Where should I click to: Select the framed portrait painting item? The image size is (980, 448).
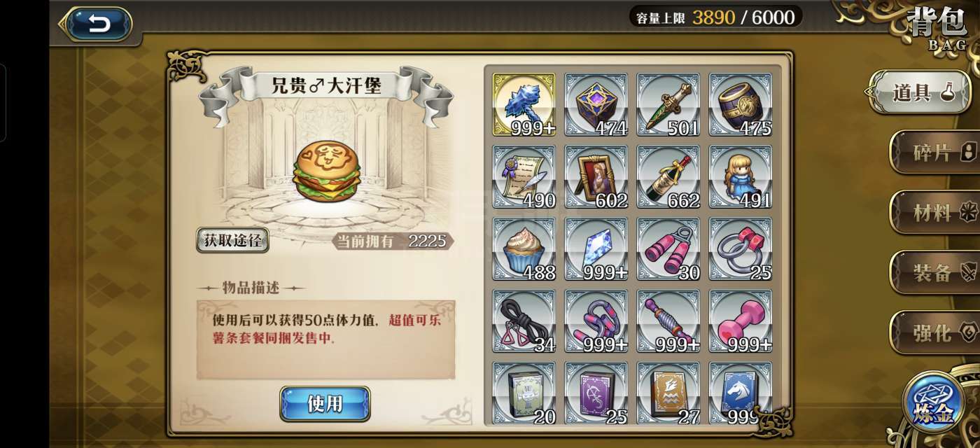point(596,176)
